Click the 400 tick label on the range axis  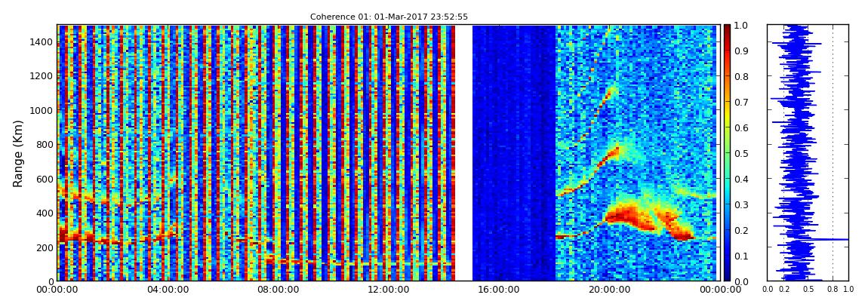pos(45,213)
